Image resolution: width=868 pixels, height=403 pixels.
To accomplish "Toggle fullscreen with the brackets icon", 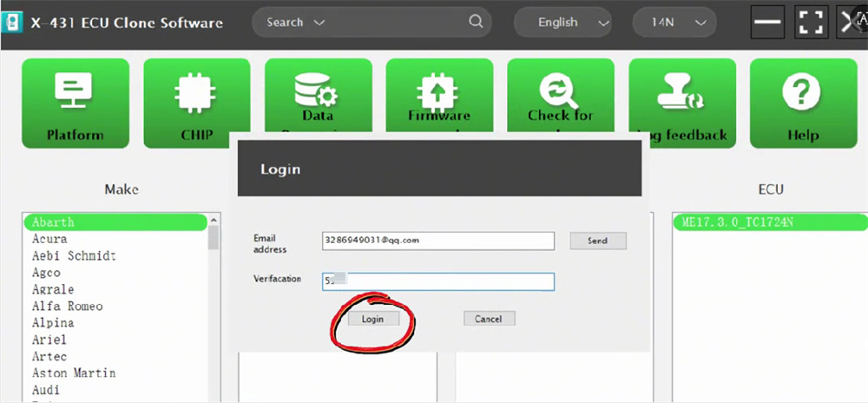I will pyautogui.click(x=811, y=22).
